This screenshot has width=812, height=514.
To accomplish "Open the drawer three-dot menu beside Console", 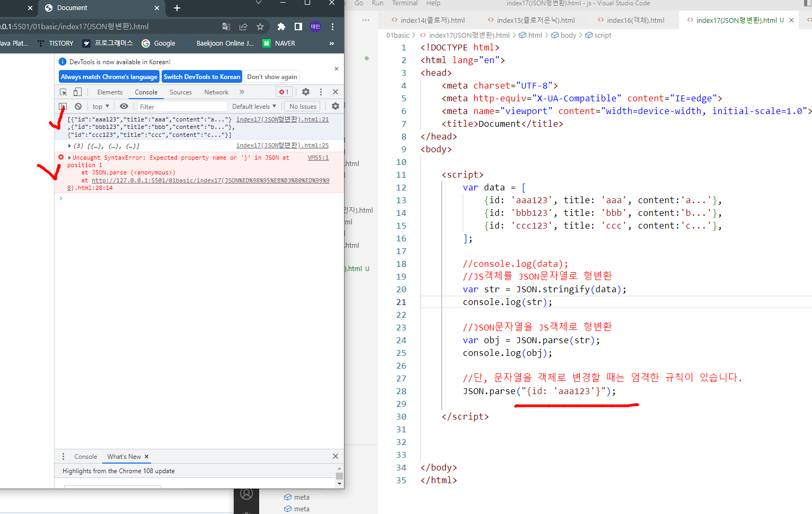I will (63, 457).
